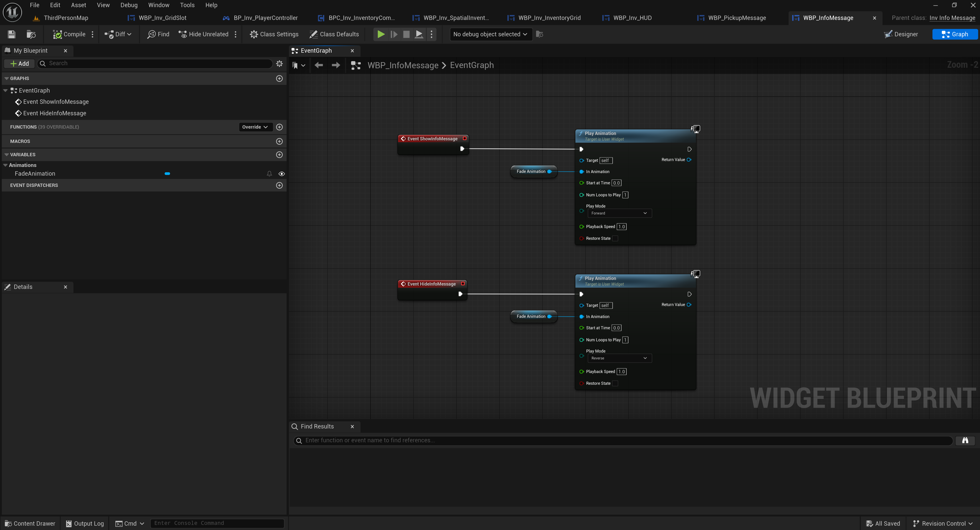Open the Debug menu
The height and width of the screenshot is (530, 980).
pos(129,5)
